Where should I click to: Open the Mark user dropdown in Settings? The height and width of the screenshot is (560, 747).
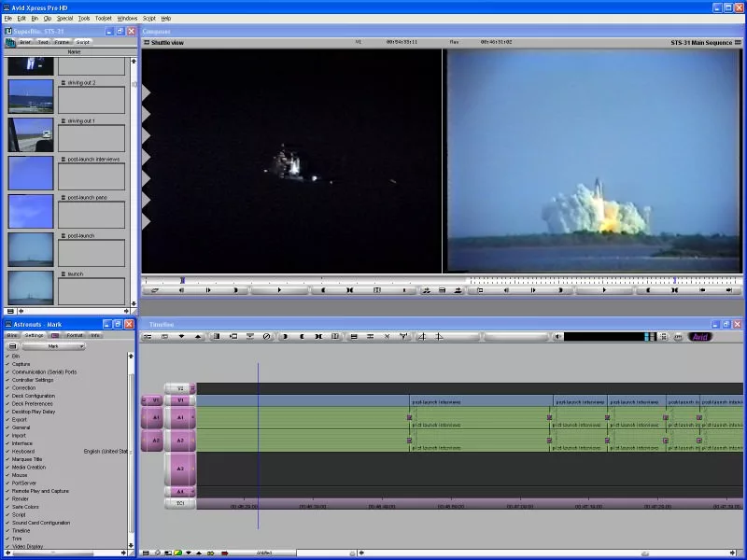coord(53,346)
